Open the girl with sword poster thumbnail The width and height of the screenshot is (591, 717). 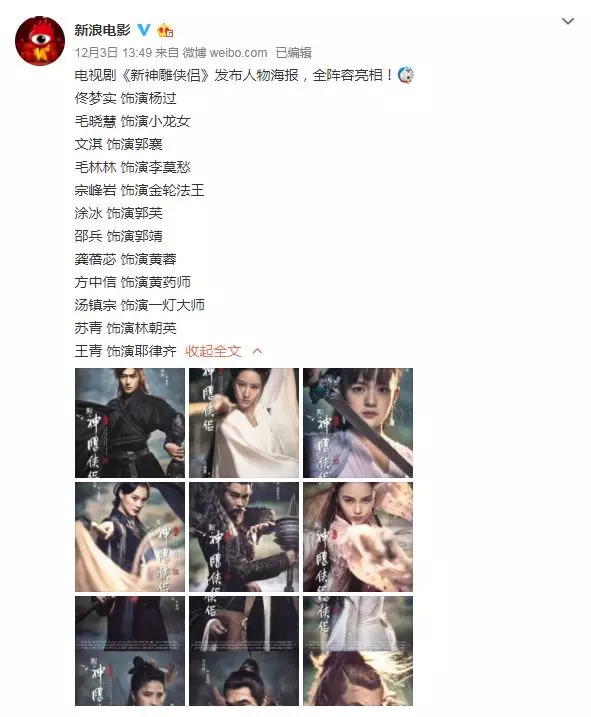coord(358,423)
